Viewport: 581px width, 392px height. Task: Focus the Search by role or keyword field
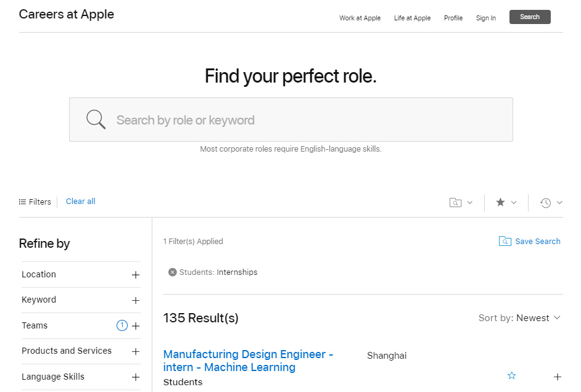coord(291,120)
